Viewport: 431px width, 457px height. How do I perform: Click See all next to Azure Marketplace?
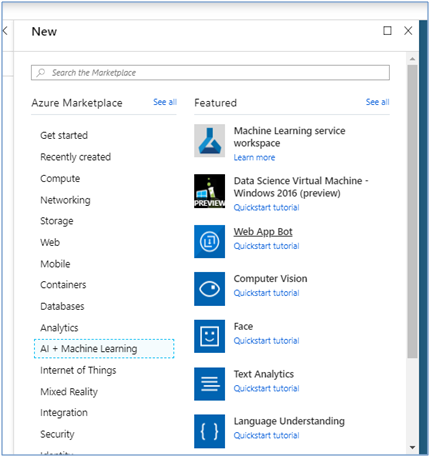(165, 102)
